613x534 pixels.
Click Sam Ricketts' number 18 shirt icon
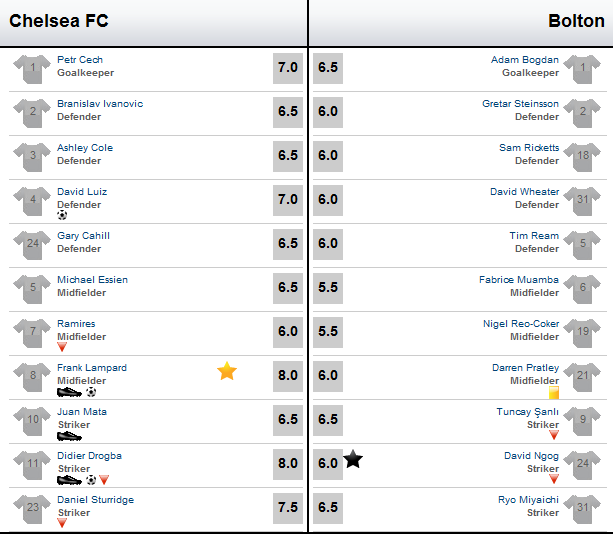coord(583,157)
